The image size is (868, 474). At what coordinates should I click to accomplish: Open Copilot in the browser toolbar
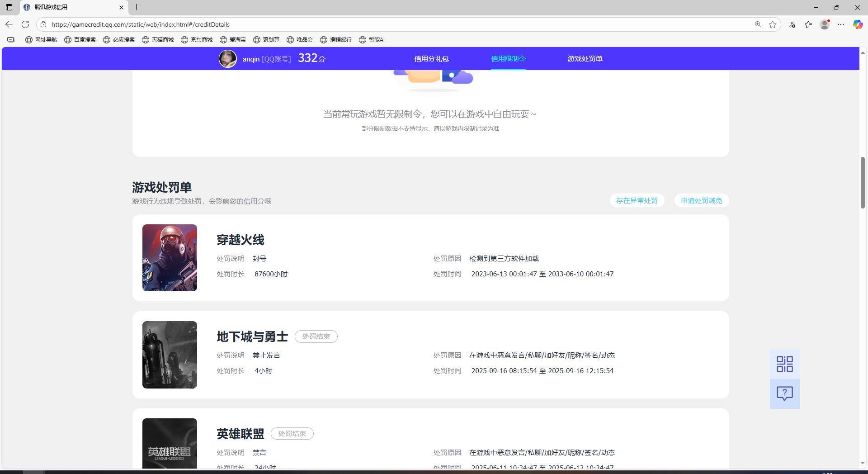857,24
